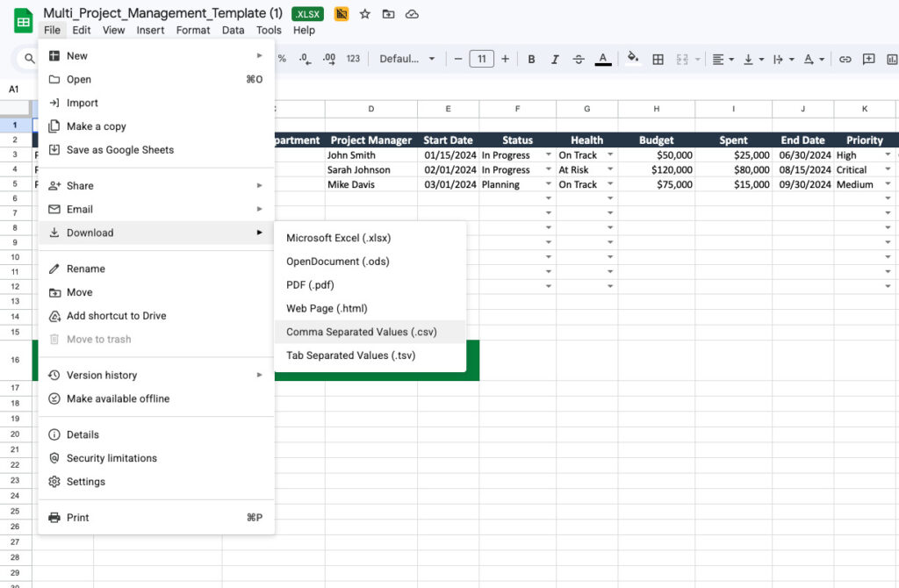This screenshot has width=899, height=588.
Task: Toggle bold formatting in the toolbar
Action: click(531, 59)
